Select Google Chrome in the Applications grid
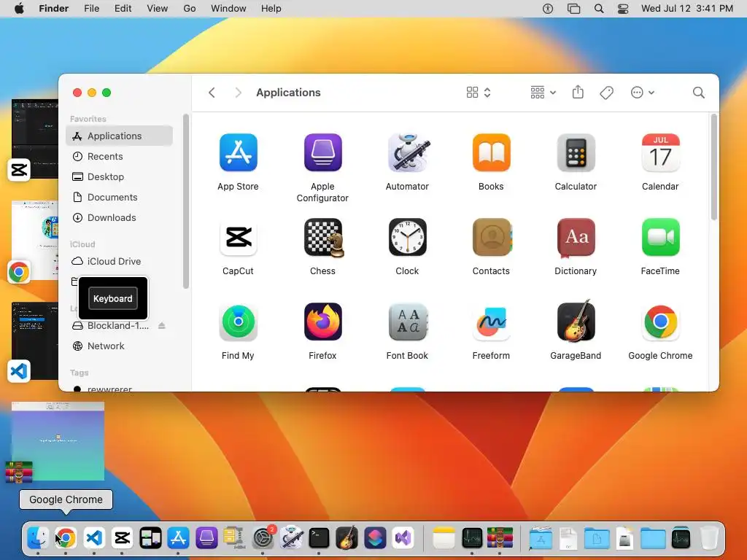Screen dimensions: 747x560 tap(660, 322)
